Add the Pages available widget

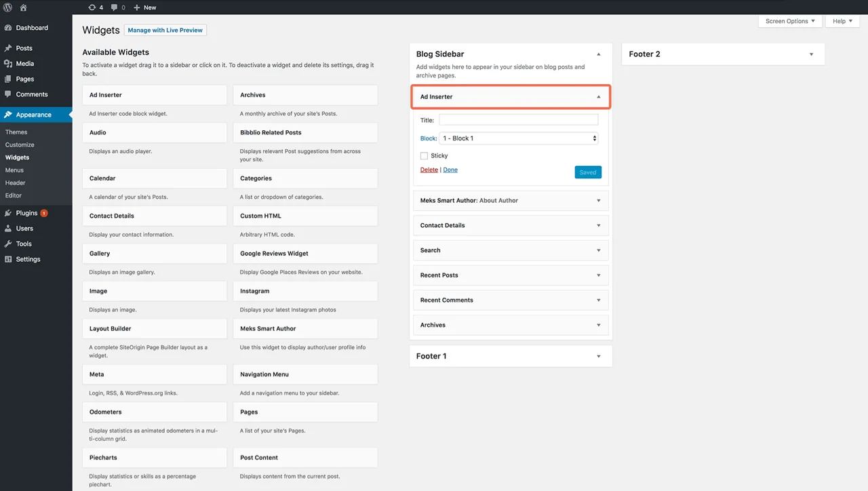pyautogui.click(x=305, y=412)
